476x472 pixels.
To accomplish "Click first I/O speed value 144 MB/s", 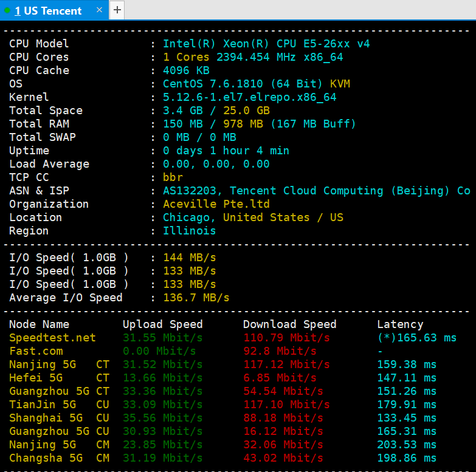I will 190,258.
